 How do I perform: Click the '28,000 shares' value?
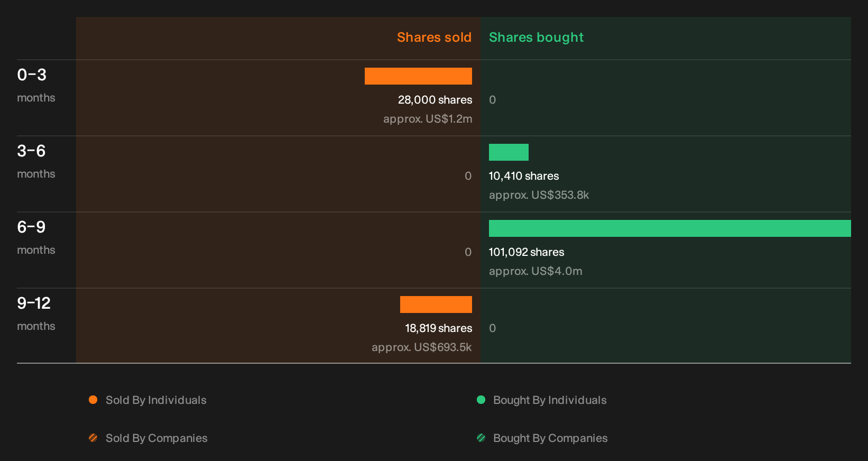[435, 100]
